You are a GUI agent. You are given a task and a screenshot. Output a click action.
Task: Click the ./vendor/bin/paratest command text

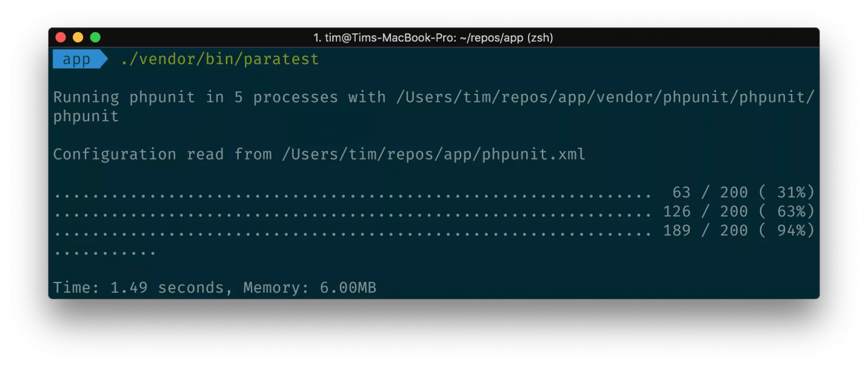(219, 60)
